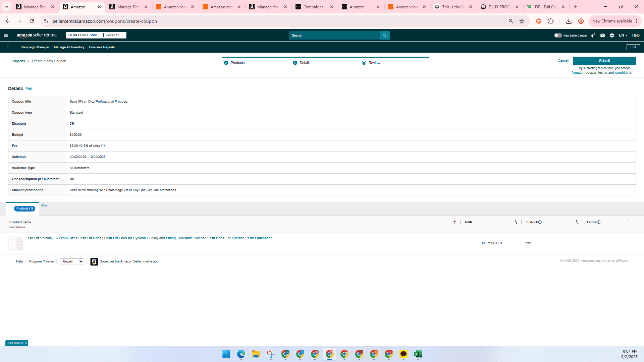Show the In stock info icon
Viewport: 644px width, 362px height.
[x=540, y=222]
